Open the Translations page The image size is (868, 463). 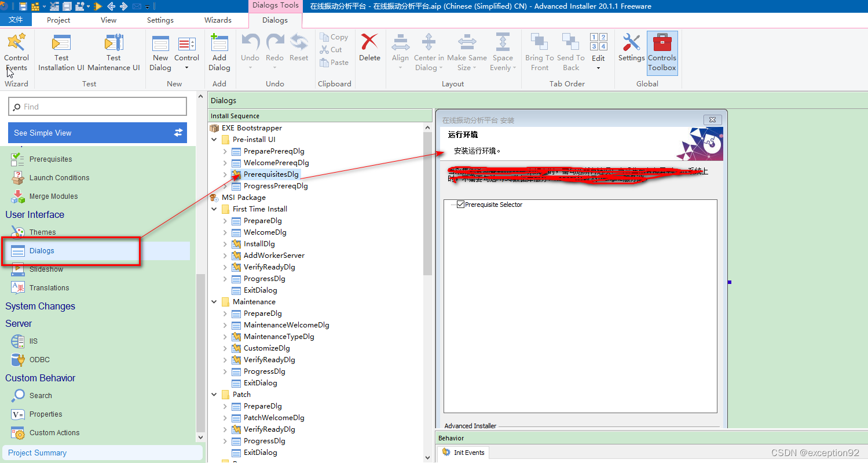point(49,287)
